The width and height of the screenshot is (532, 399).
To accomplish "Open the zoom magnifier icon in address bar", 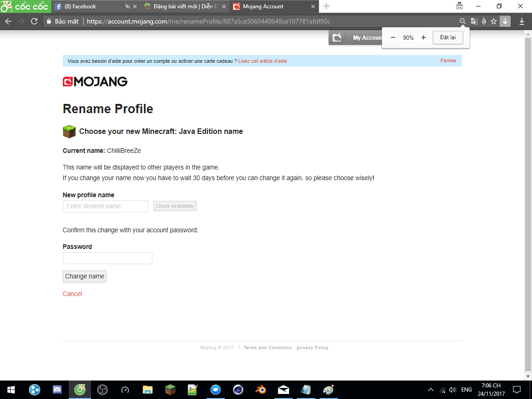I will [462, 21].
